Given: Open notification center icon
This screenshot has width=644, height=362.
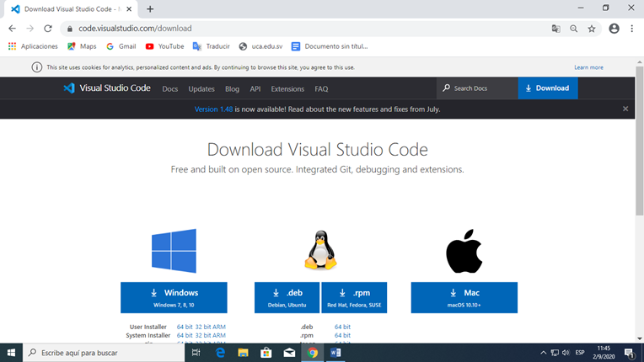Looking at the screenshot, I should [629, 353].
